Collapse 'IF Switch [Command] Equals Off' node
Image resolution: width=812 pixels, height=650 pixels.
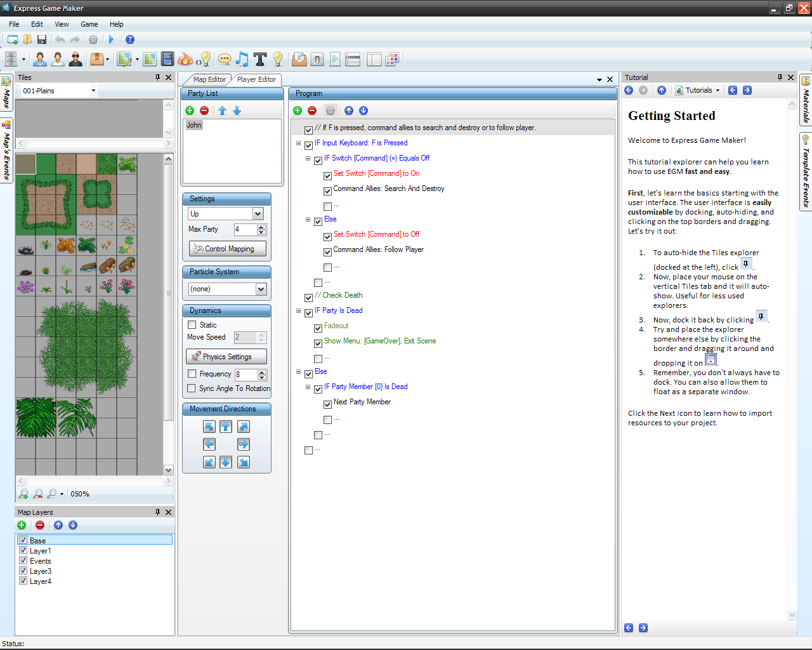(308, 159)
